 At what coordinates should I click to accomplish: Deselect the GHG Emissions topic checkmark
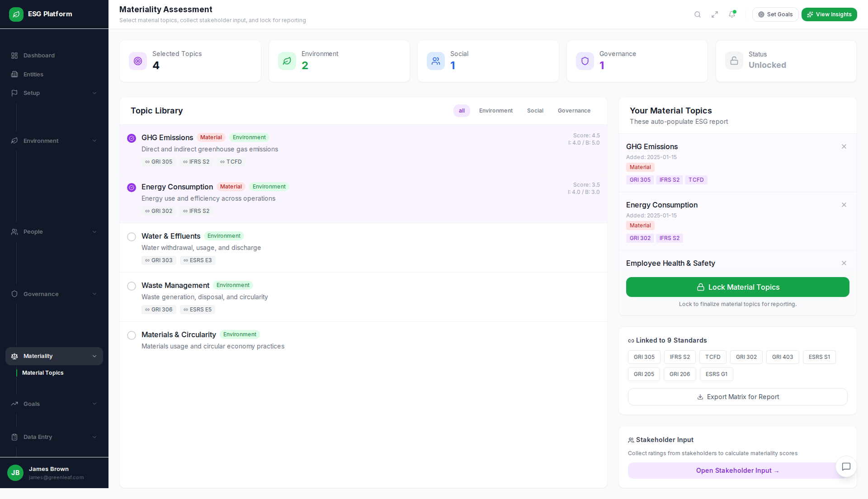coord(132,138)
